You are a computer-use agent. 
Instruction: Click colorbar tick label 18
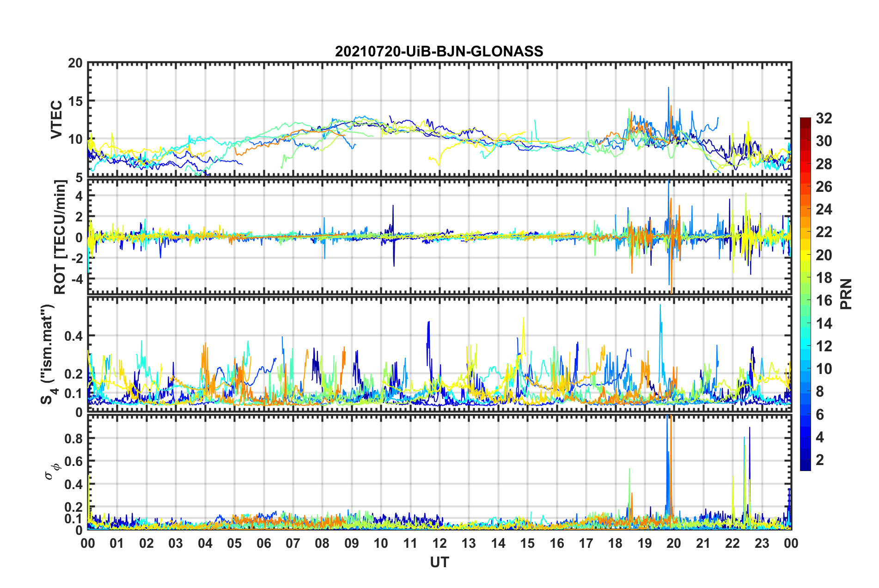(x=824, y=278)
